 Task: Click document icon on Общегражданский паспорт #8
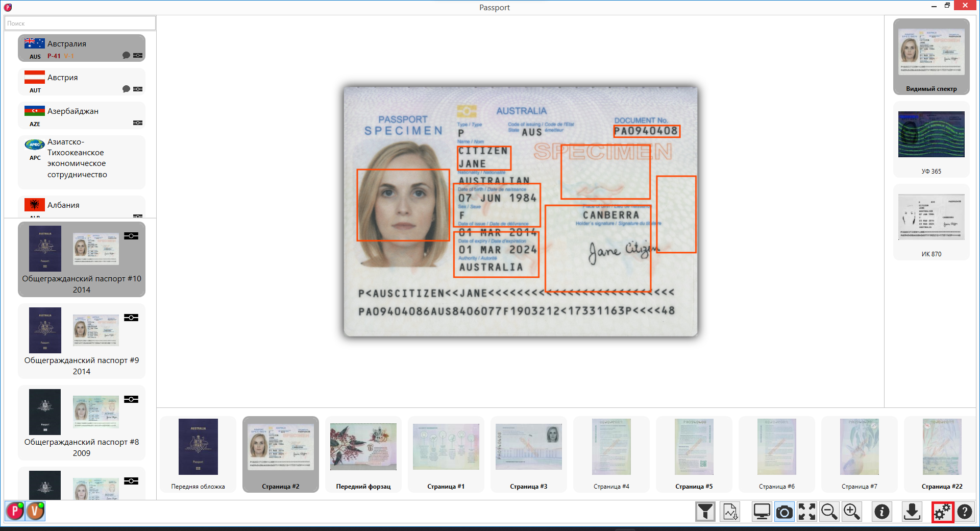[131, 399]
